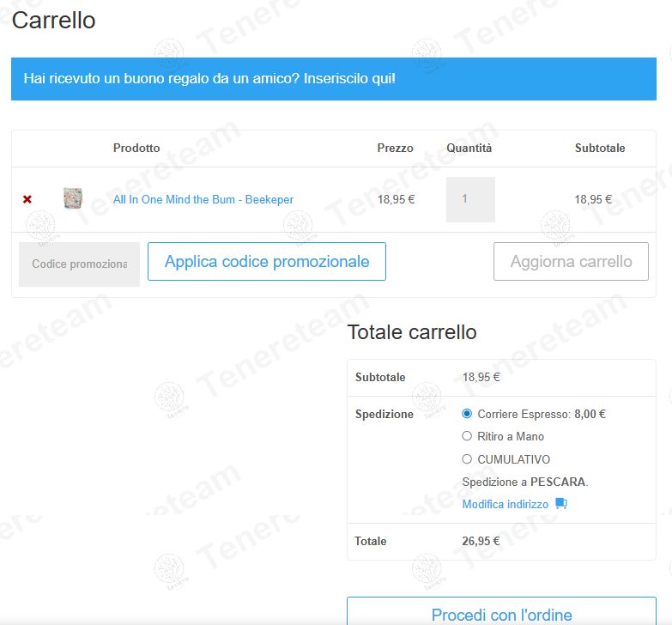Image resolution: width=672 pixels, height=625 pixels.
Task: Focus the Codice promozionale input
Action: pos(79,264)
